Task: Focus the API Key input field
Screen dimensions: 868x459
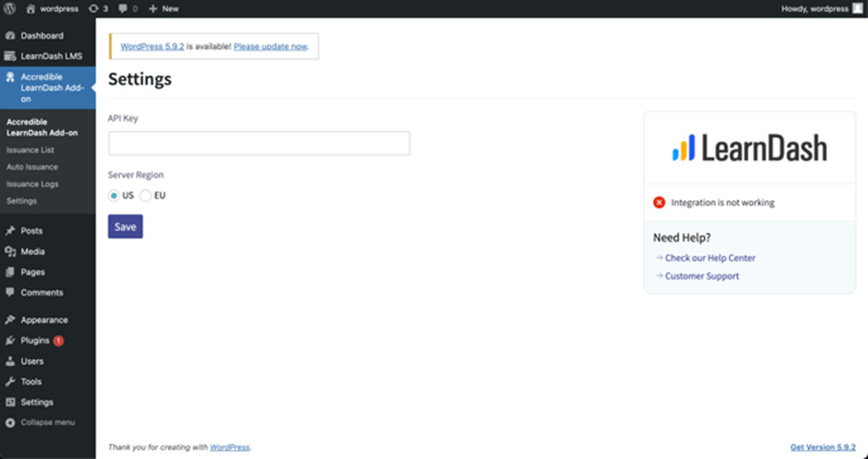Action: tap(259, 143)
